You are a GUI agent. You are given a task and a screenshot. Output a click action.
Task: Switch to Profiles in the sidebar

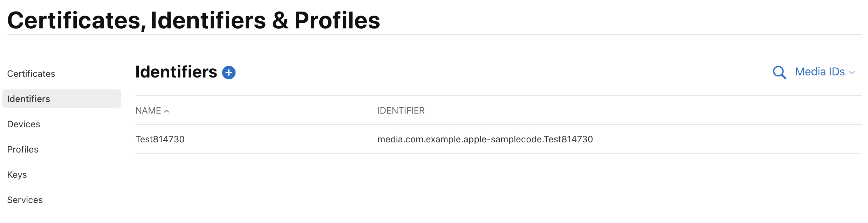(23, 149)
